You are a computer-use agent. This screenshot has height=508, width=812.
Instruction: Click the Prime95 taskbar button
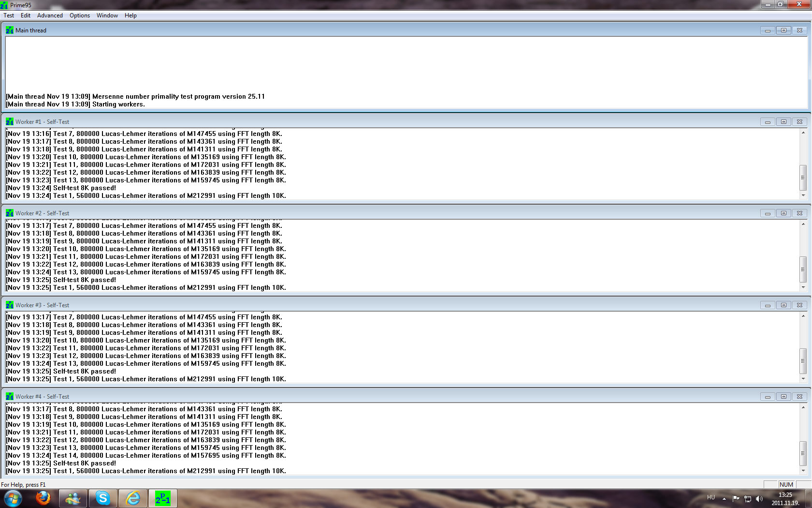click(163, 498)
